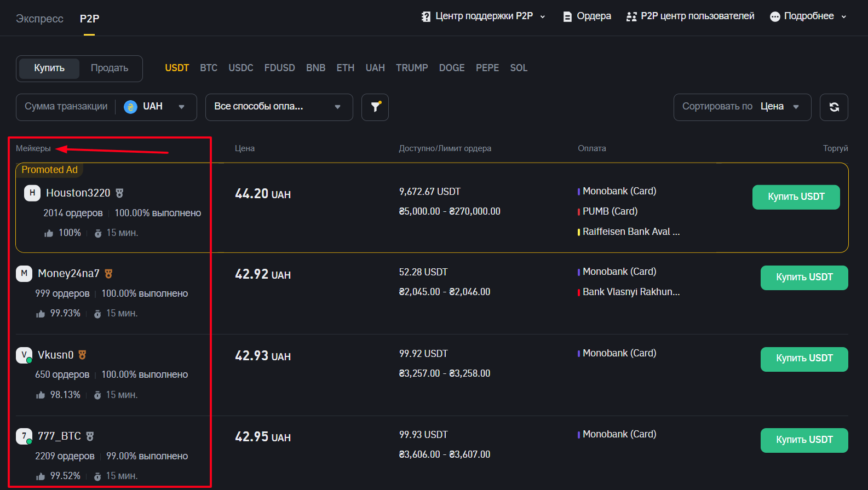Click Сумма транзакции amount input field

(x=66, y=107)
